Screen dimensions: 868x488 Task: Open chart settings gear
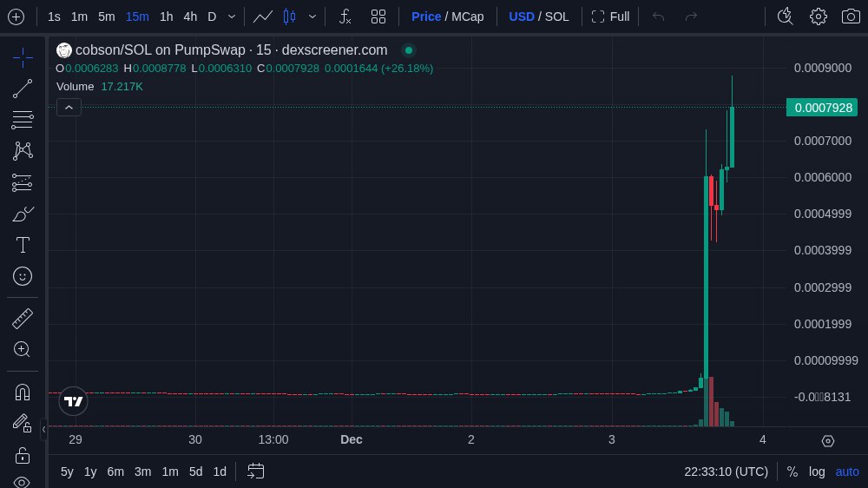(x=818, y=16)
